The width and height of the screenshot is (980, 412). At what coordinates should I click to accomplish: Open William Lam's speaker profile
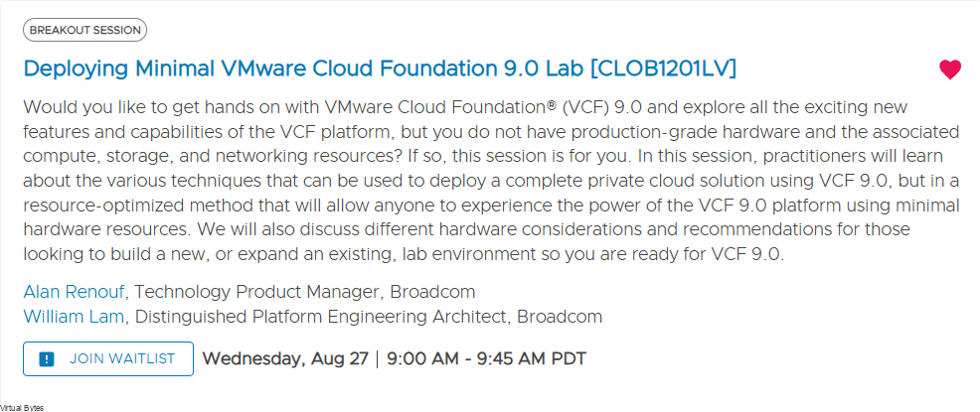point(74,317)
